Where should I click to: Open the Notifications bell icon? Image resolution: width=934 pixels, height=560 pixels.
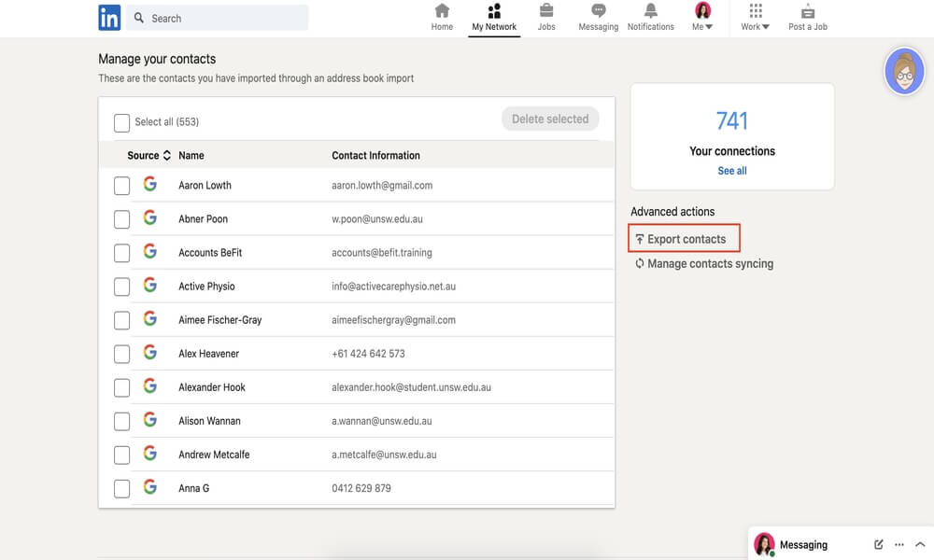[651, 11]
